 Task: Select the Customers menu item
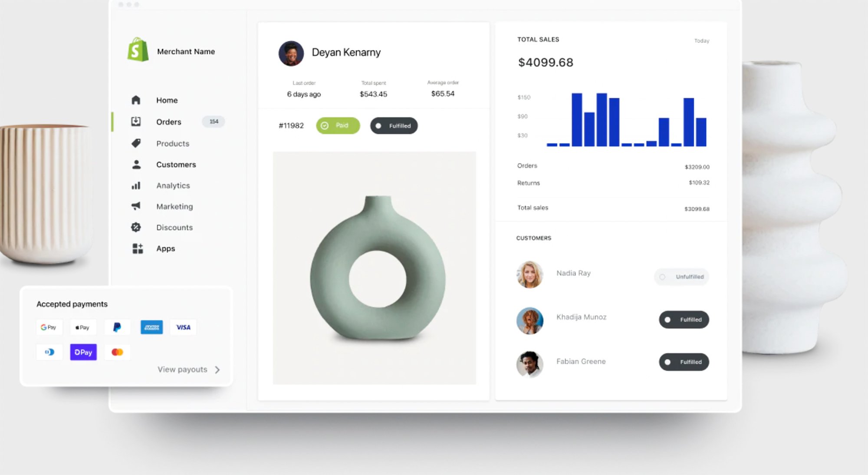(x=176, y=165)
